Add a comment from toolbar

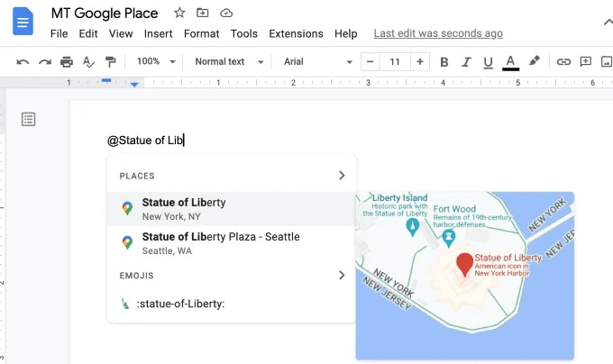pos(585,61)
